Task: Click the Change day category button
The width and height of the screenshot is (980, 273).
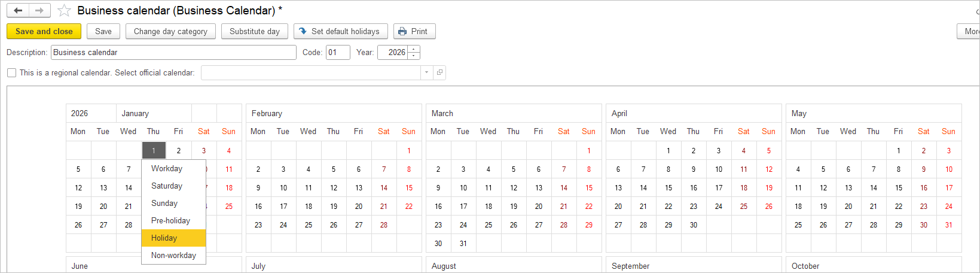Action: [170, 31]
